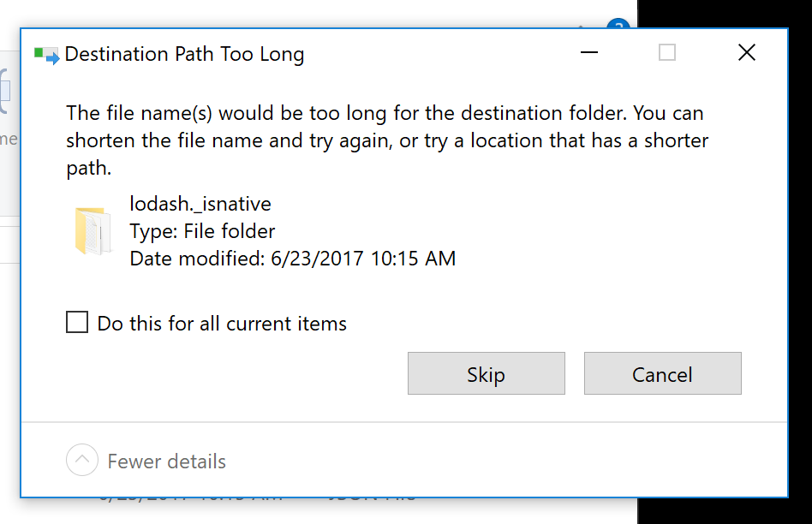
Task: Click the lodash._isnative folder name text
Action: click(200, 204)
